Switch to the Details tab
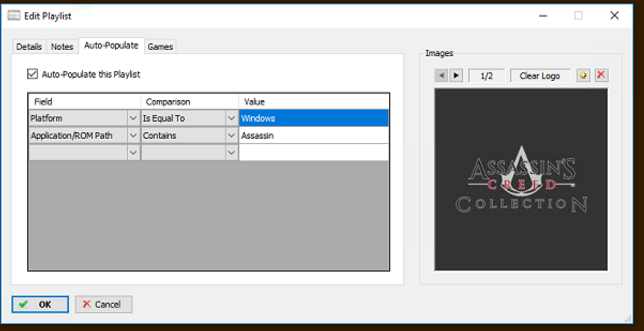 (29, 47)
